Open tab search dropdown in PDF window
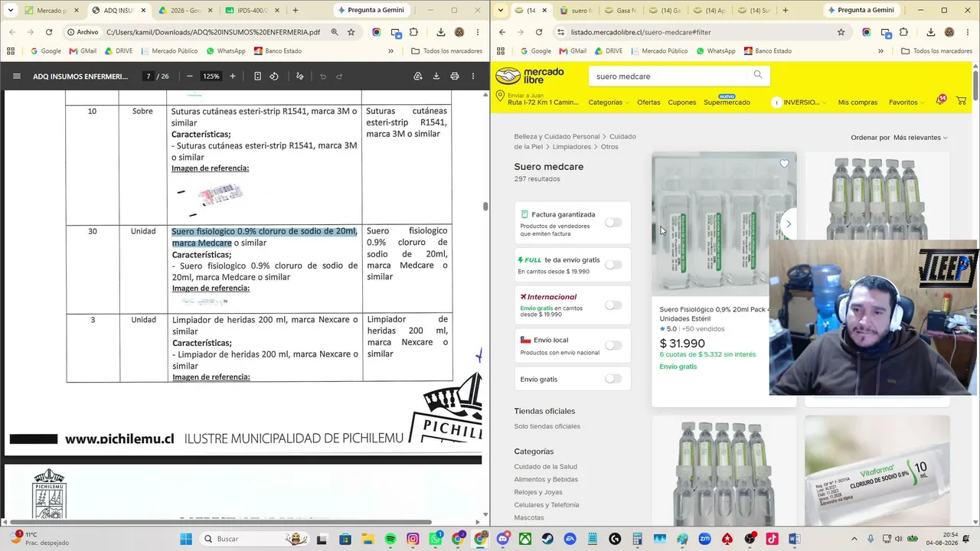The width and height of the screenshot is (980, 551). tap(10, 10)
